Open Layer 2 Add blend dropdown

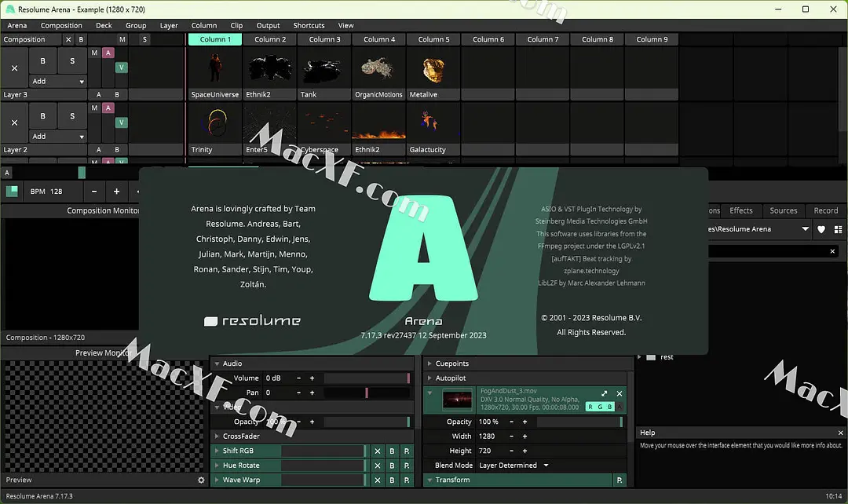[x=58, y=137]
